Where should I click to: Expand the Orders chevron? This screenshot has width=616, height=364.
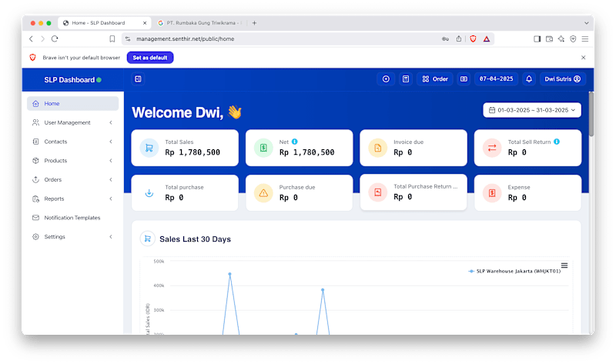tap(111, 179)
